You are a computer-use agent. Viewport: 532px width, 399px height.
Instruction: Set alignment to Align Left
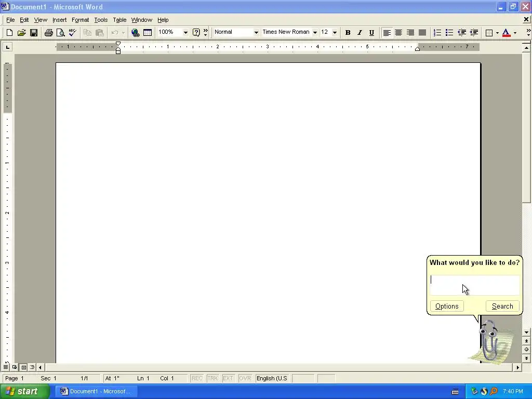(x=387, y=33)
